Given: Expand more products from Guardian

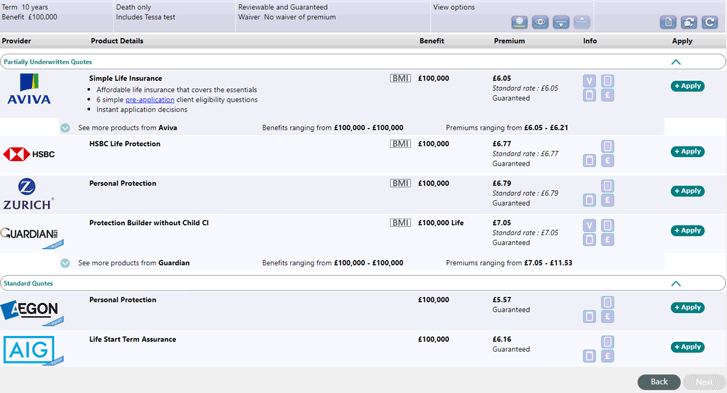Looking at the screenshot, I should pyautogui.click(x=65, y=263).
